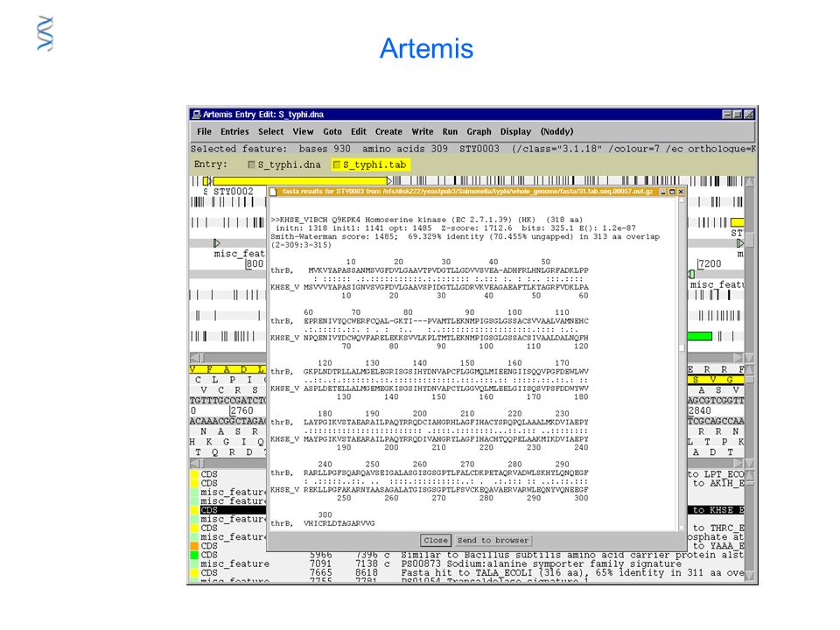Open the Edit menu
840x630 pixels.
click(359, 131)
